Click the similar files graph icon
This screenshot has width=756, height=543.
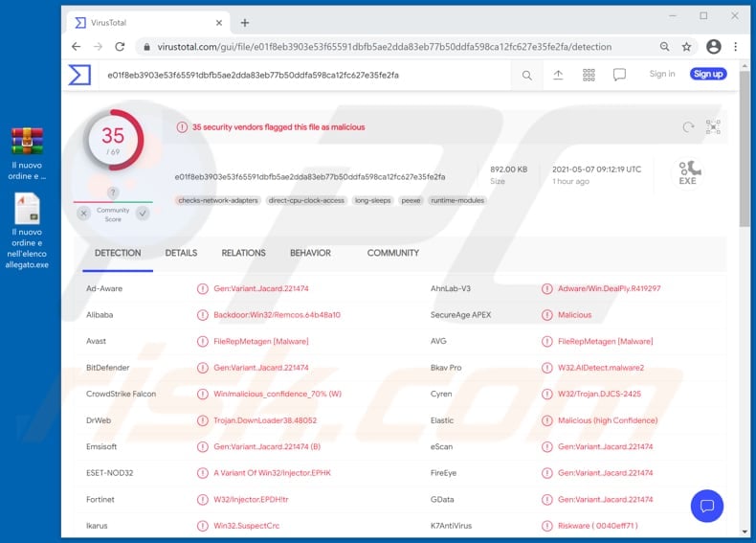point(713,127)
